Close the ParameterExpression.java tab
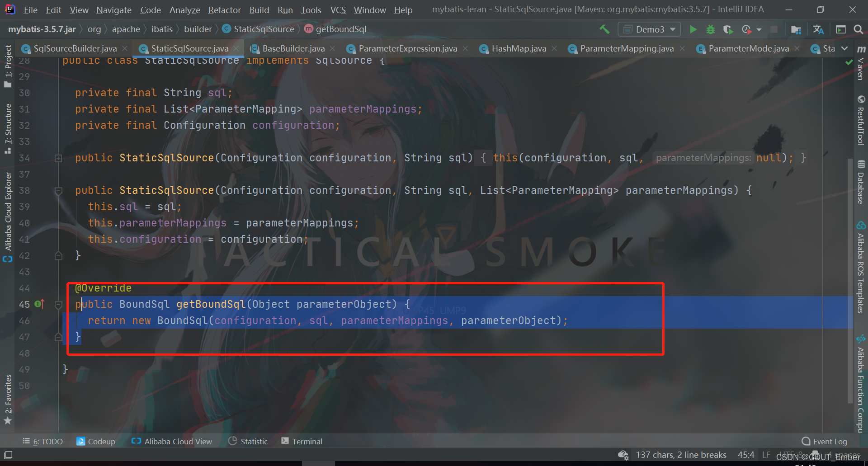This screenshot has height=466, width=868. pyautogui.click(x=465, y=48)
